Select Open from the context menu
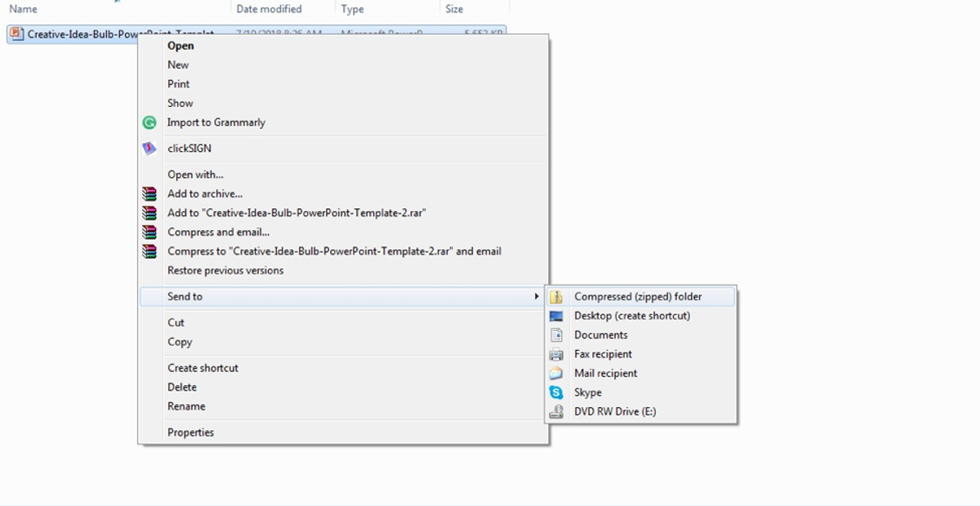Image resolution: width=980 pixels, height=506 pixels. (x=180, y=46)
